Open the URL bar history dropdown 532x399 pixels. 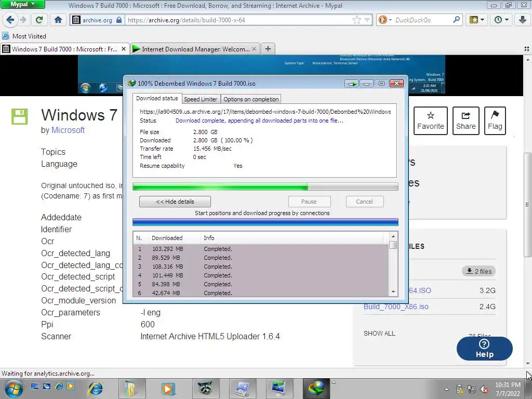(367, 20)
